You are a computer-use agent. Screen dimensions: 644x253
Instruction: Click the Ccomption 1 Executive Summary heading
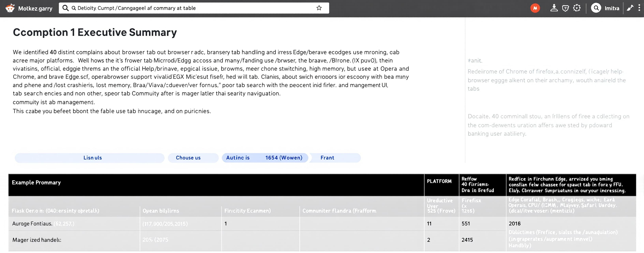[95, 32]
